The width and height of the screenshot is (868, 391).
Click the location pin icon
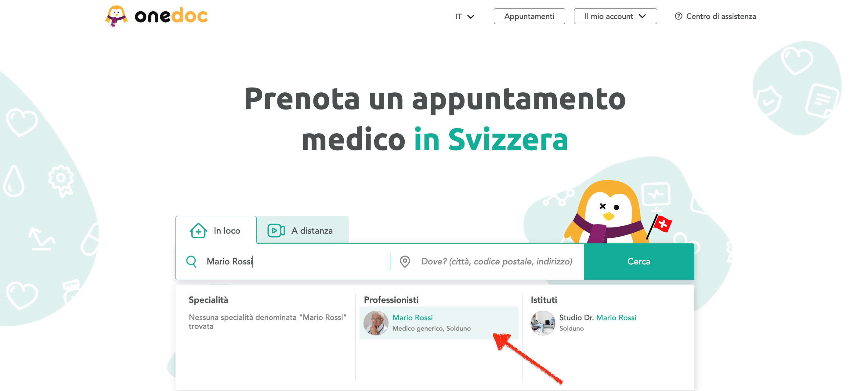[x=405, y=261]
